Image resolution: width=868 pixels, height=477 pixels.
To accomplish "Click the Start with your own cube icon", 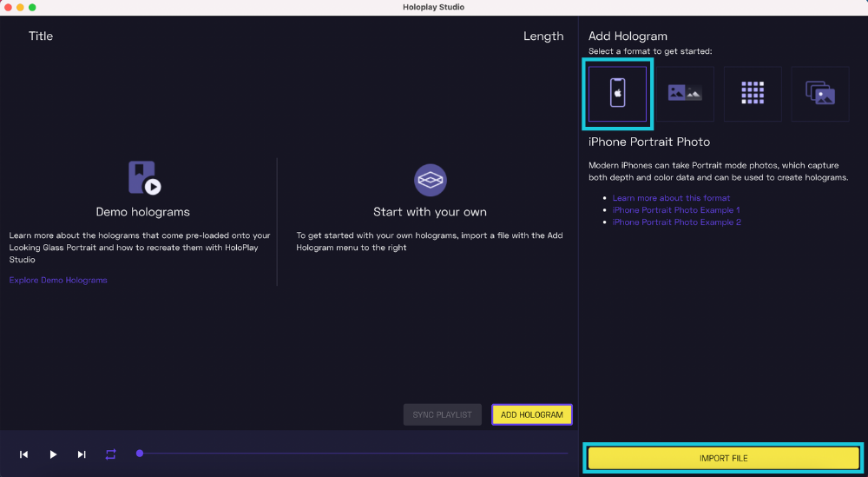I will tap(431, 180).
